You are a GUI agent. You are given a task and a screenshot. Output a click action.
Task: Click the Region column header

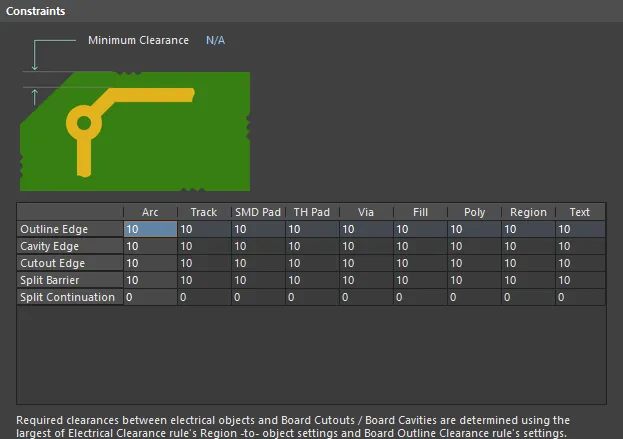click(528, 212)
